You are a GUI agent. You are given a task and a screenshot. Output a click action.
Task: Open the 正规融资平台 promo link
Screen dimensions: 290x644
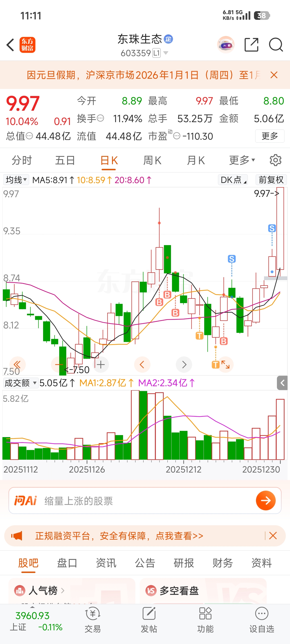coord(119,536)
